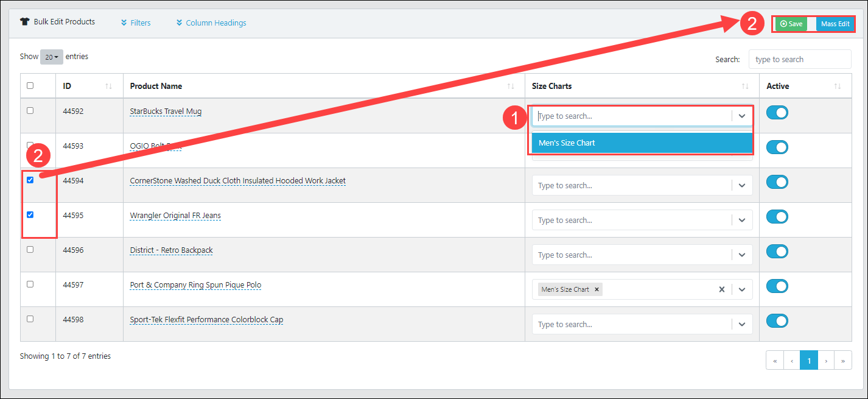Go to last page using double chevron

point(843,361)
